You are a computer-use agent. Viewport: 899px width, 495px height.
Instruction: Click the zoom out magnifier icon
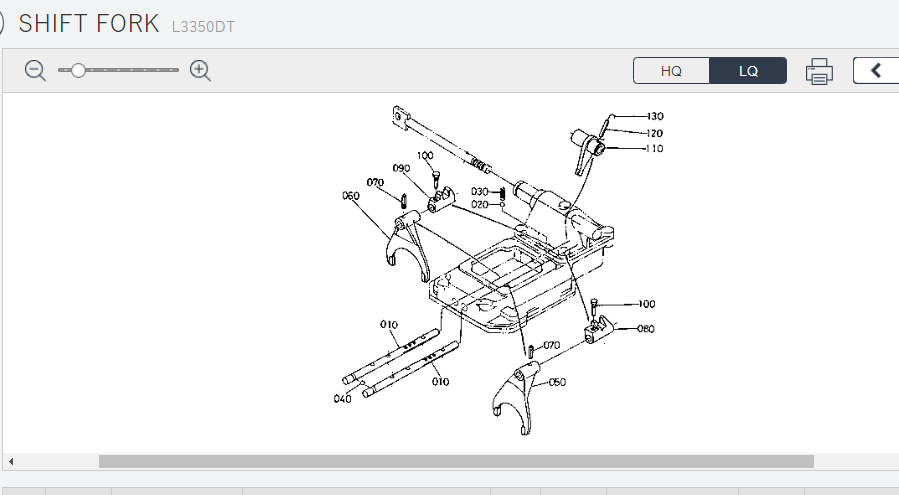click(x=36, y=70)
